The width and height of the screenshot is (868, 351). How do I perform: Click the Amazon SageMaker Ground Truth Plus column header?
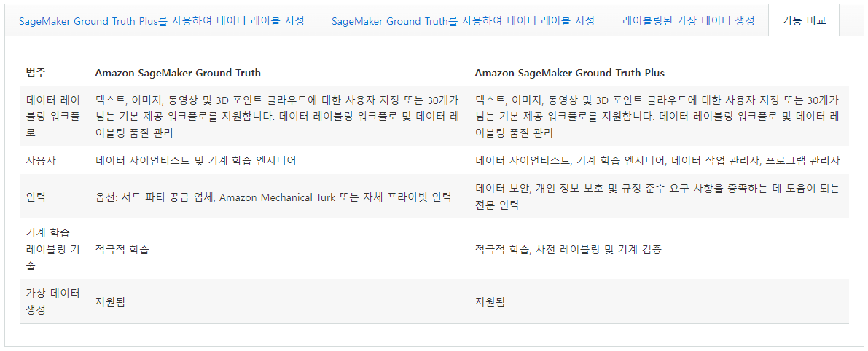tap(570, 73)
